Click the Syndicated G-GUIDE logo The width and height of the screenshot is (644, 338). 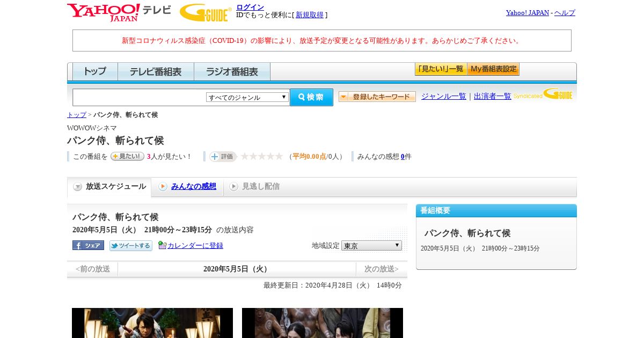[543, 94]
